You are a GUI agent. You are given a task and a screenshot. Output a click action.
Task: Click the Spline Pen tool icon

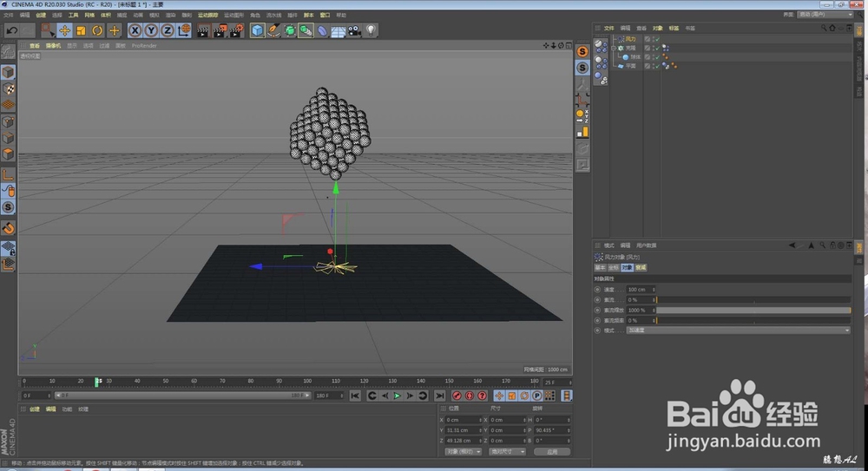pyautogui.click(x=273, y=30)
